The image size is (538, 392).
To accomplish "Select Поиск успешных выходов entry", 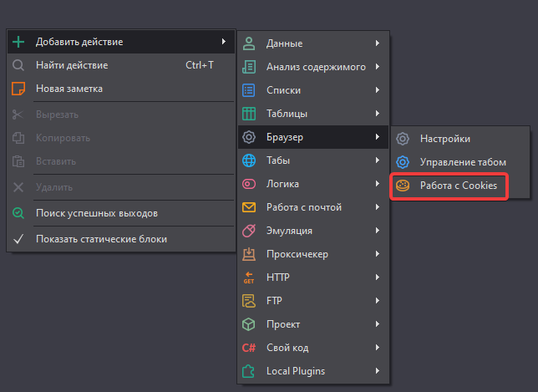I will (x=121, y=213).
